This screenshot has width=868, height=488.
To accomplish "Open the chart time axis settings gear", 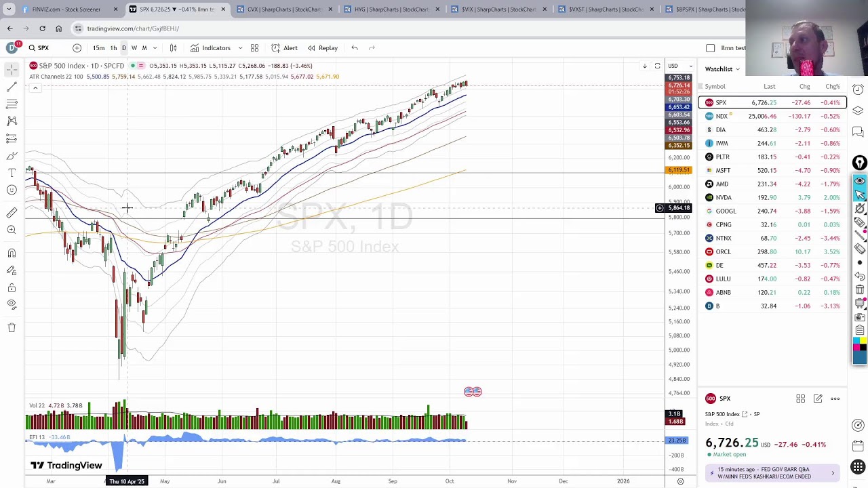I will point(680,481).
